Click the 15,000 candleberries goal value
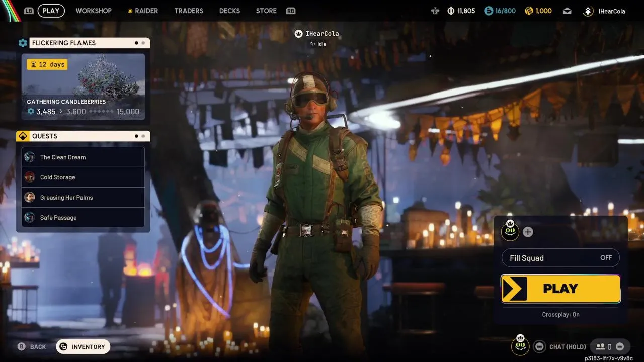Image resolution: width=644 pixels, height=362 pixels. 128,112
